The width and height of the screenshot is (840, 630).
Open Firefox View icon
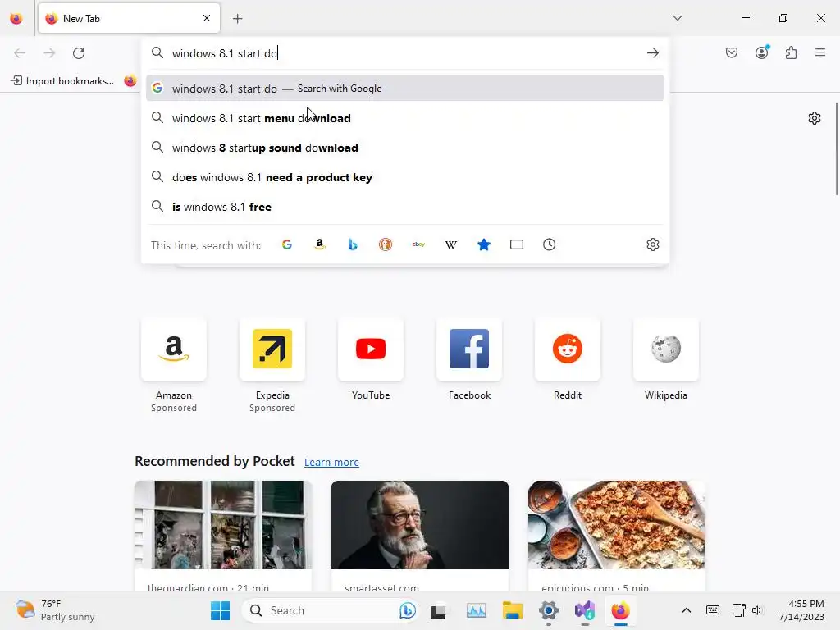(16, 19)
